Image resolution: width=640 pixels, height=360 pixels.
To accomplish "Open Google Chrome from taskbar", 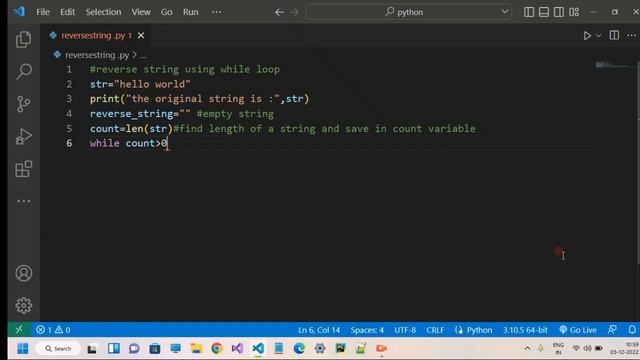I will pos(217,348).
